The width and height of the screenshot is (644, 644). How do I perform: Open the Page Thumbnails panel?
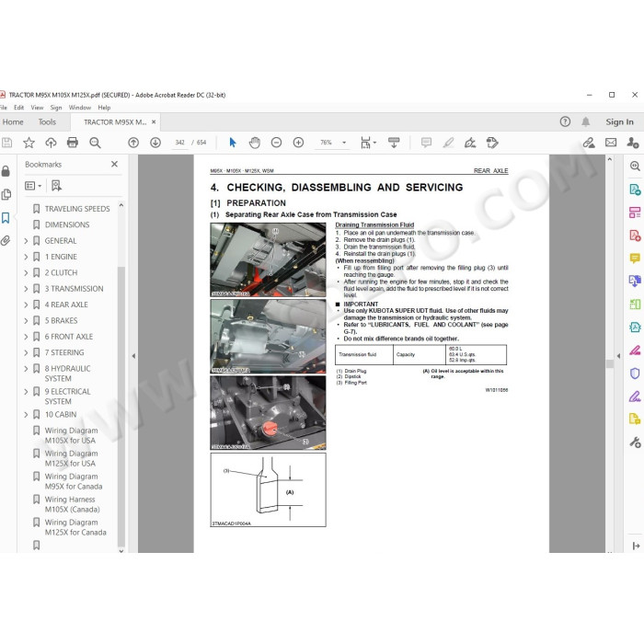6,194
